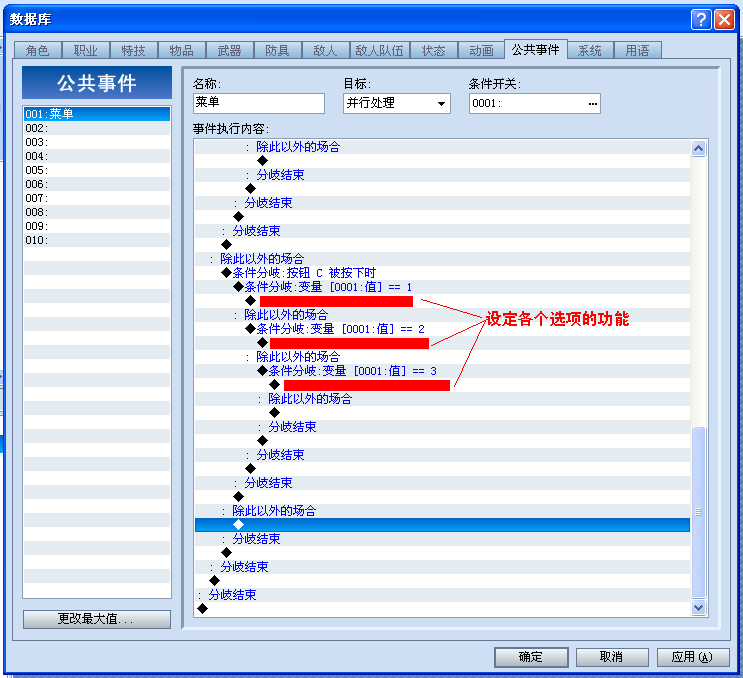
Task: Select line 条件分歧:变量 [0001:值] == 2
Action: pos(442,329)
